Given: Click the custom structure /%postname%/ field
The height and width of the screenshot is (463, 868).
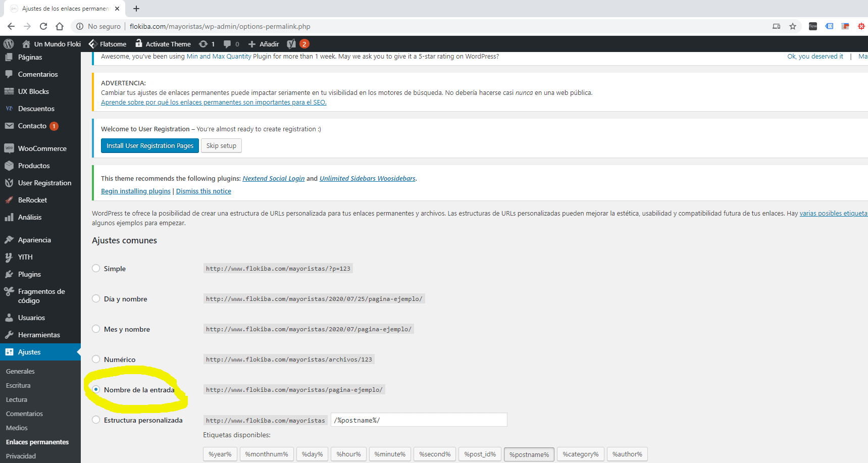Looking at the screenshot, I should (419, 420).
